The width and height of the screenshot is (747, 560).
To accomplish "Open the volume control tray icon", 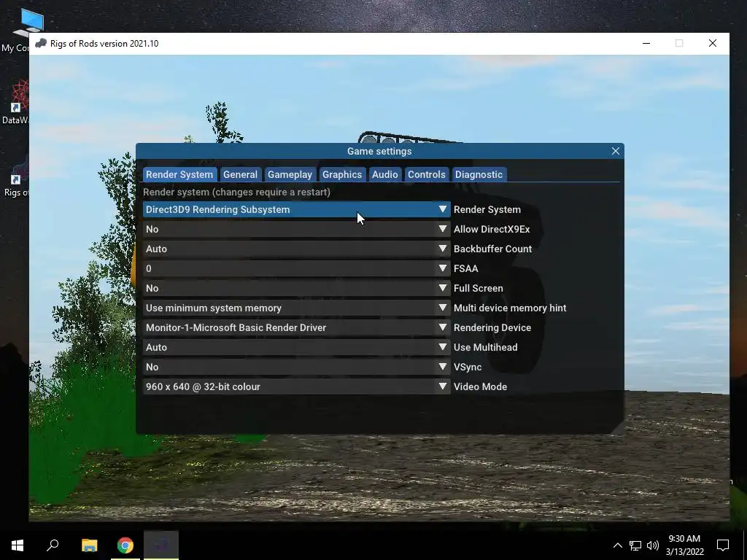I will click(653, 545).
